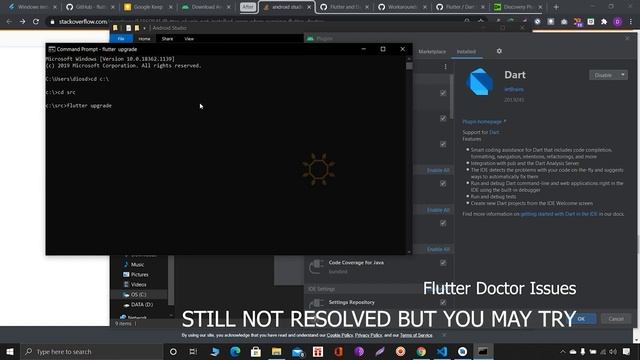This screenshot has height=360, width=640.
Task: Open the Chrome profile avatar
Action: (618, 22)
